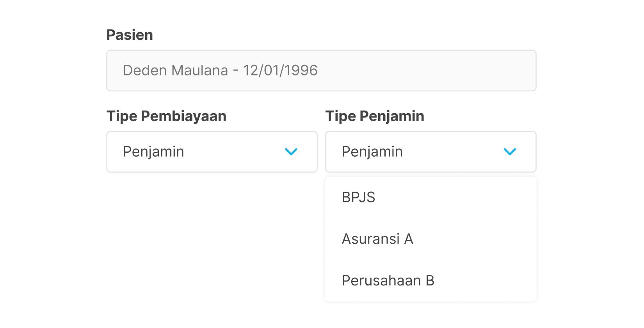Click the Tipe Pembiayaan label
This screenshot has width=644, height=328.
(167, 116)
